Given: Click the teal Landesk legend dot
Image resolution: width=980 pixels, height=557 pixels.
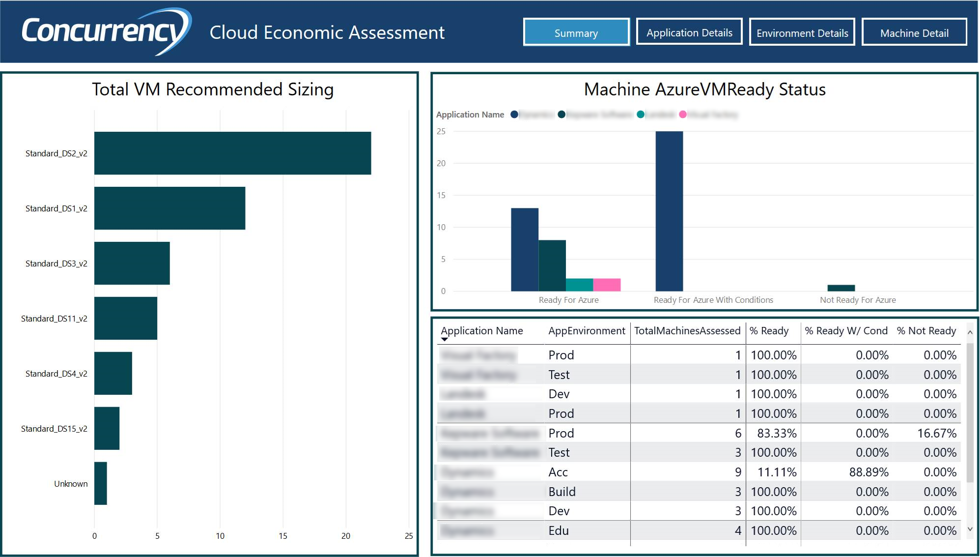Looking at the screenshot, I should (640, 115).
